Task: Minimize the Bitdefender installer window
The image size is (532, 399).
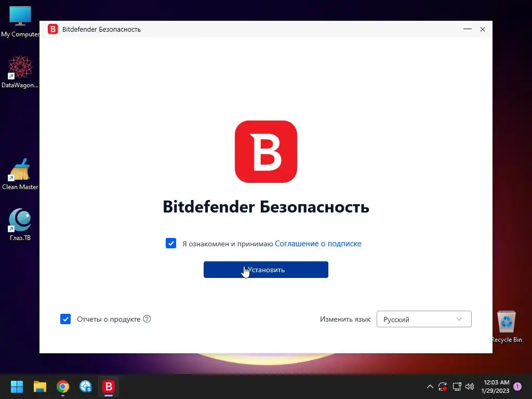Action: click(468, 29)
